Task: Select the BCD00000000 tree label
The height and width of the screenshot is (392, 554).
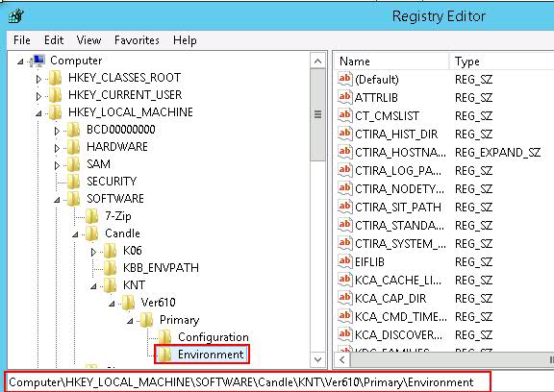Action: tap(121, 130)
